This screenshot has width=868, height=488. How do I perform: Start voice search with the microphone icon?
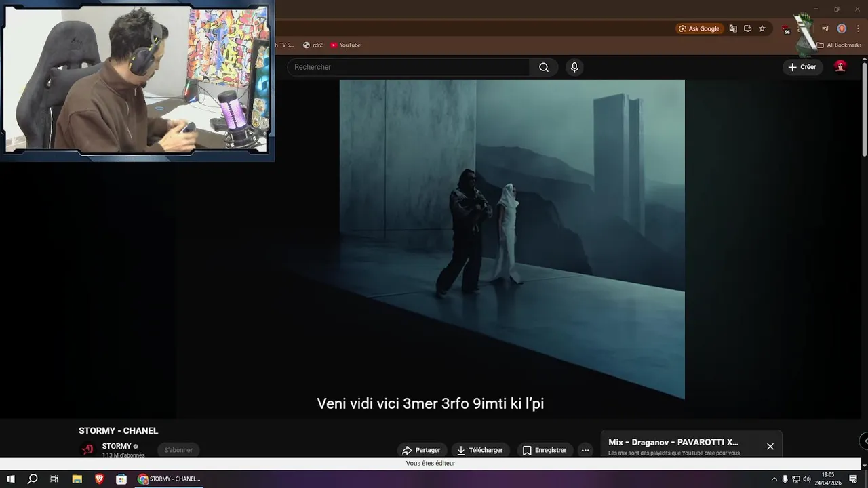click(574, 67)
